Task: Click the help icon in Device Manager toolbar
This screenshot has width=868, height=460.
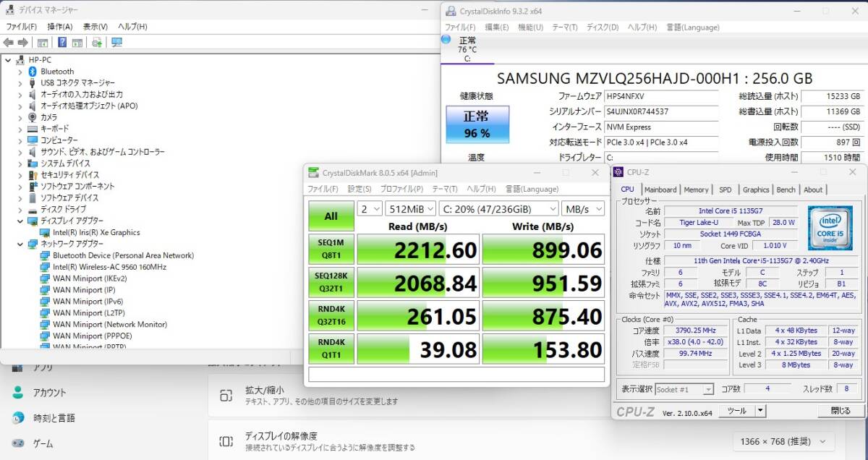Action: [62, 42]
